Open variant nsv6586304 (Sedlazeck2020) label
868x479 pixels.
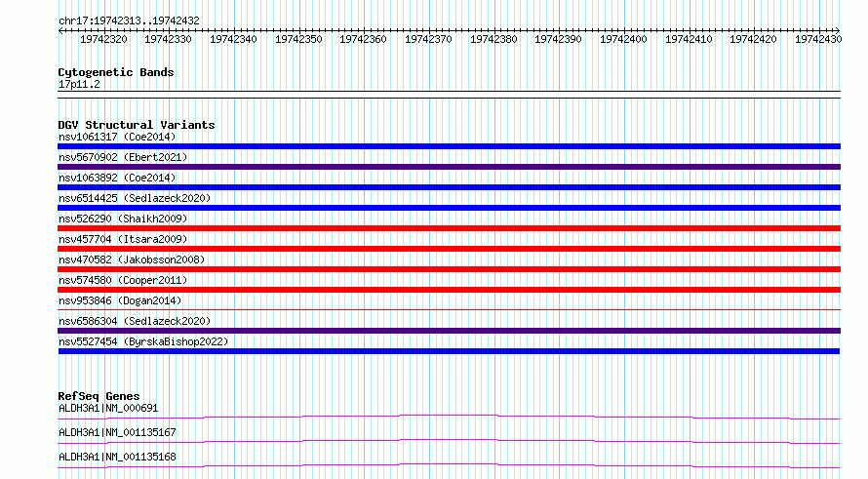tap(135, 321)
